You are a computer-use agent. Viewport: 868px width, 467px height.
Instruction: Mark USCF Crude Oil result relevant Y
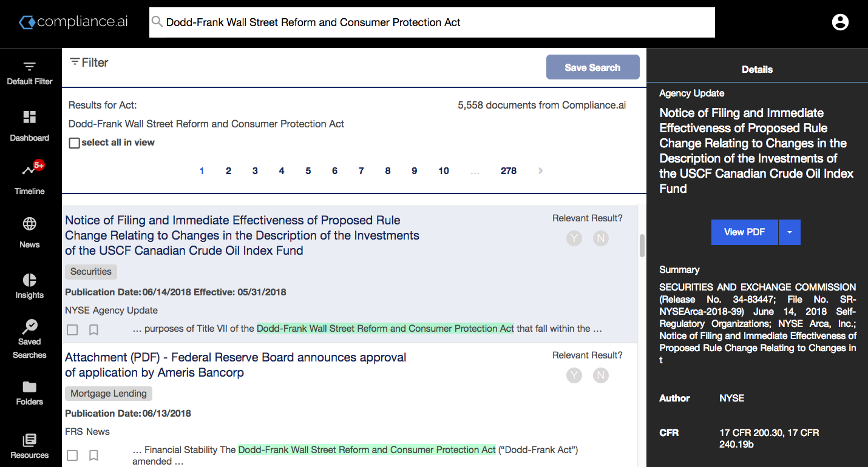[x=574, y=238]
